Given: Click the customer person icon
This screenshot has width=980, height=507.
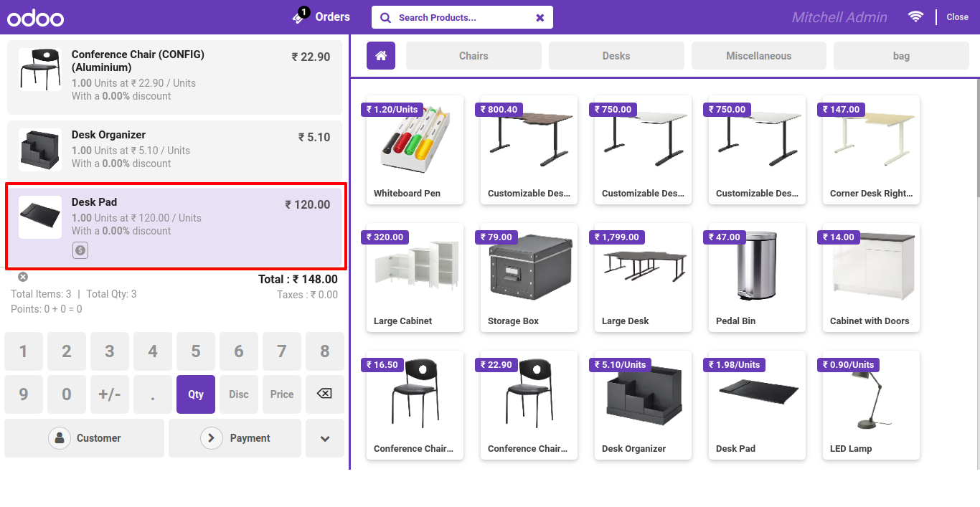Looking at the screenshot, I should pos(60,438).
